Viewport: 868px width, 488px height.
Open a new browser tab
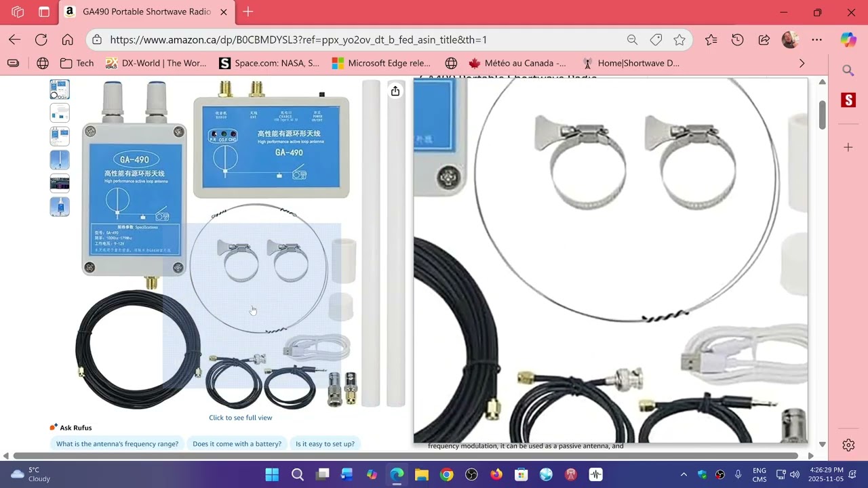click(248, 12)
